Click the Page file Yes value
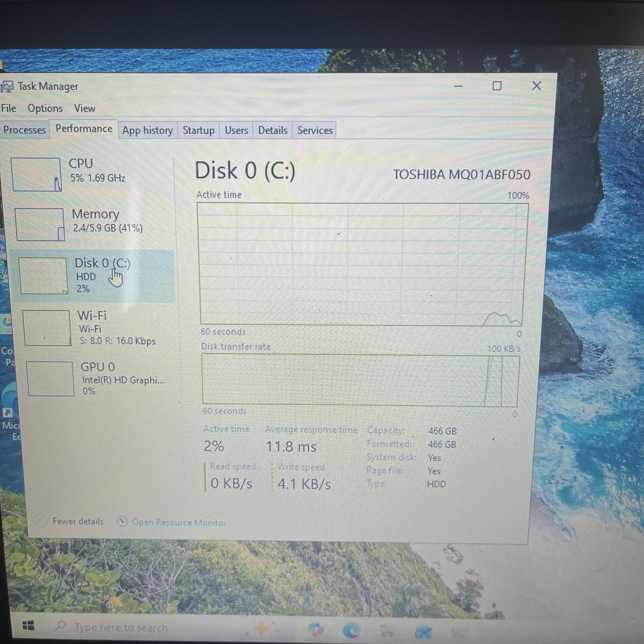Viewport: 644px width, 644px height. [434, 471]
